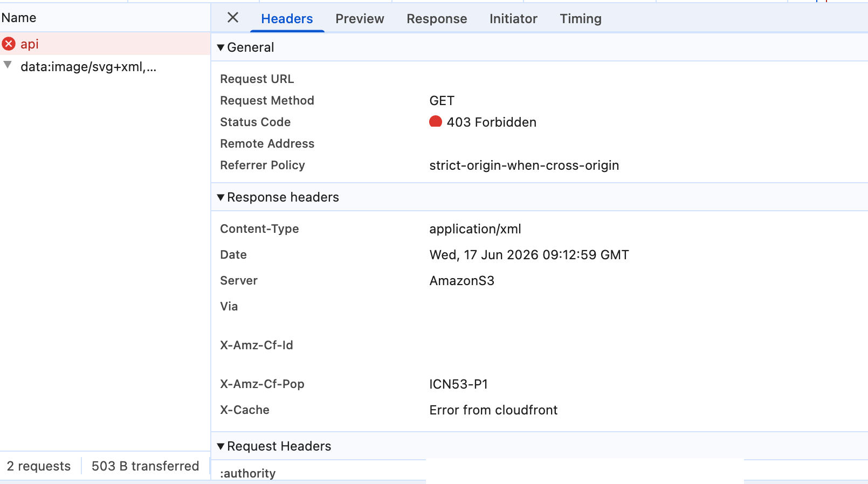This screenshot has width=868, height=484.
Task: Click the 2 requests status entry
Action: coord(39,466)
